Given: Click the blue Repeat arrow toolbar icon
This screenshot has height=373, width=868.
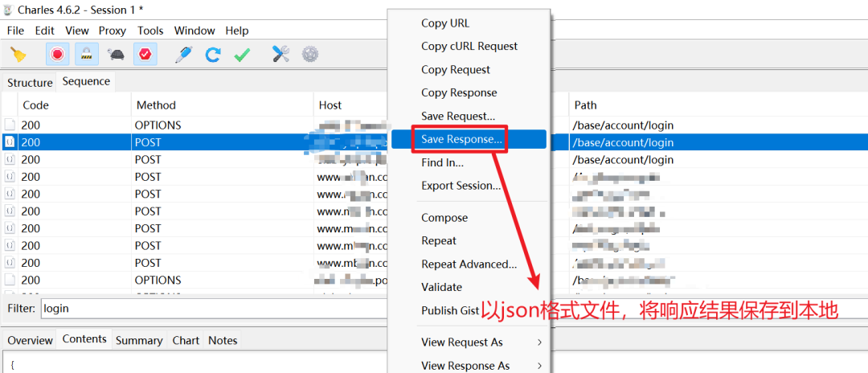Looking at the screenshot, I should (212, 54).
